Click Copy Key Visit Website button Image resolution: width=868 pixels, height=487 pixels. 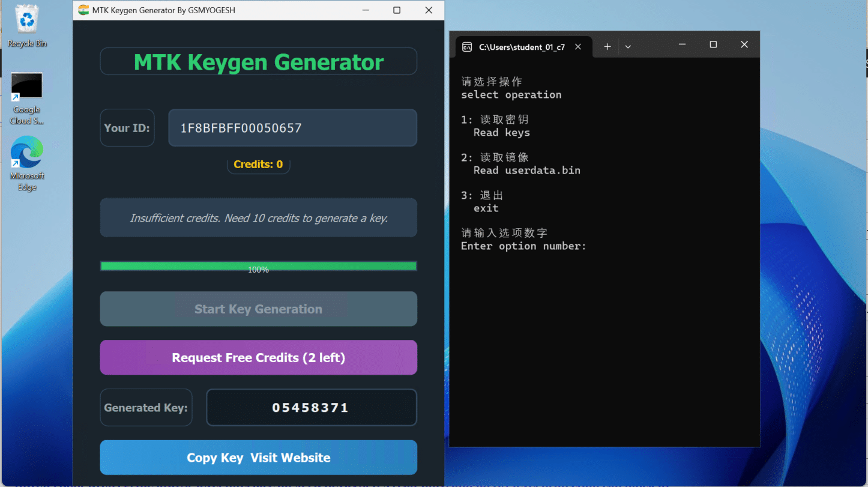pos(258,458)
